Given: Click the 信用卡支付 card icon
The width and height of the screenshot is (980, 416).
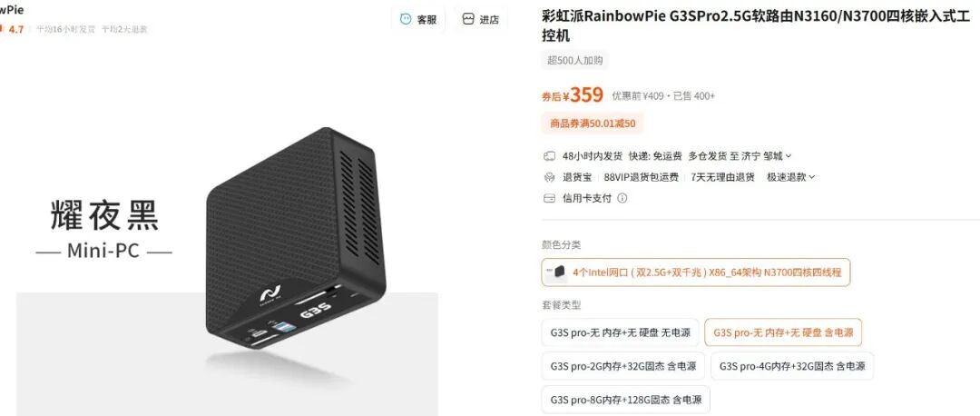Looking at the screenshot, I should (x=549, y=198).
